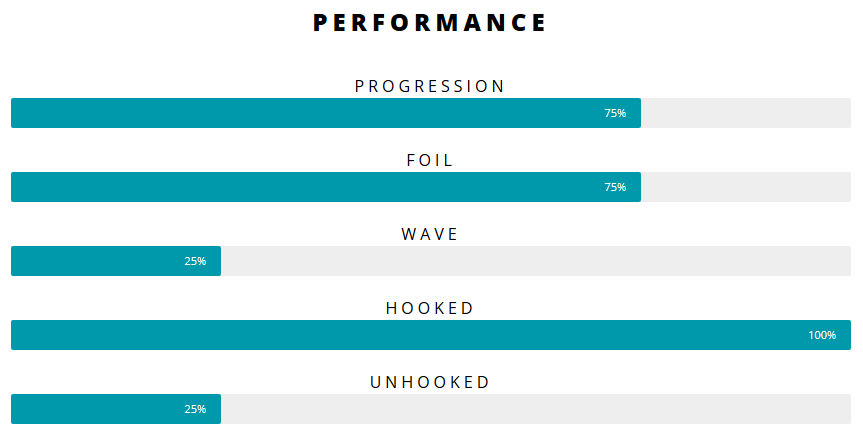
Task: Click the 100% text on Hooked bar
Action: click(x=822, y=335)
